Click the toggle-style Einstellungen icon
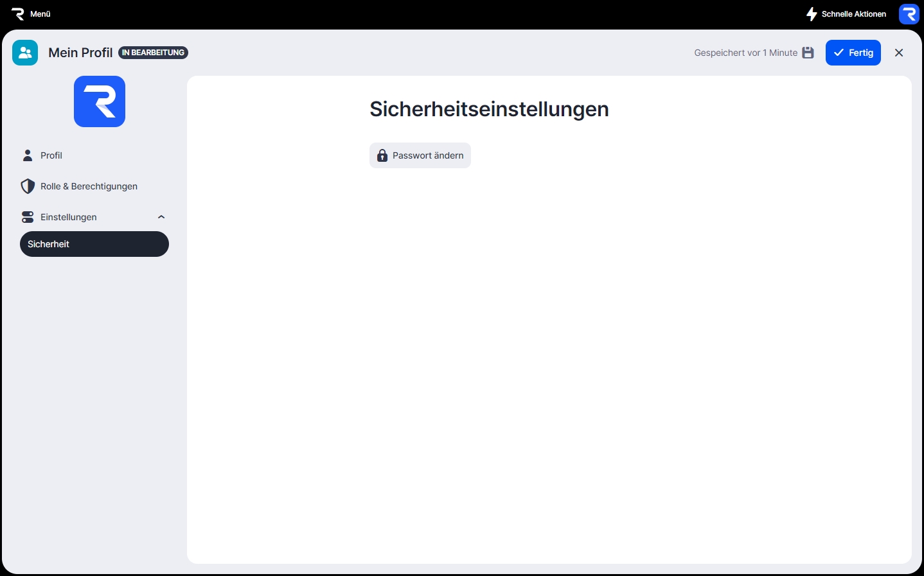924x576 pixels. pyautogui.click(x=28, y=217)
